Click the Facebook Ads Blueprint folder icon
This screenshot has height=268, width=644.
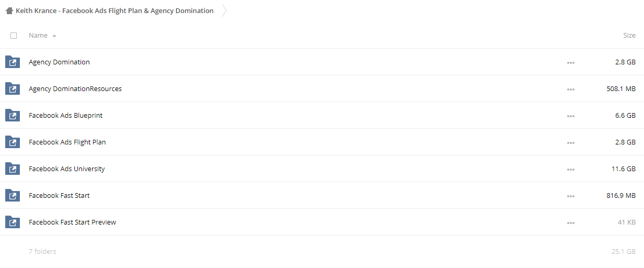click(x=12, y=116)
